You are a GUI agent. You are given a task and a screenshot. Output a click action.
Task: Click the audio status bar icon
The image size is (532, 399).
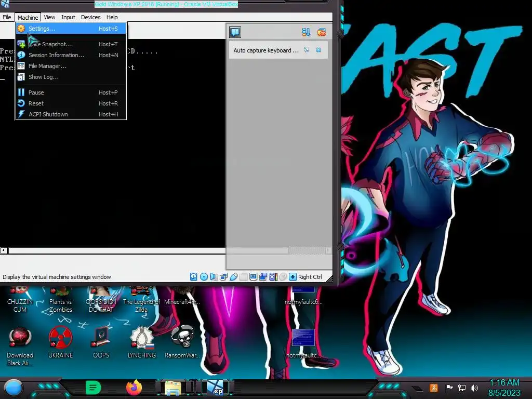(x=214, y=277)
